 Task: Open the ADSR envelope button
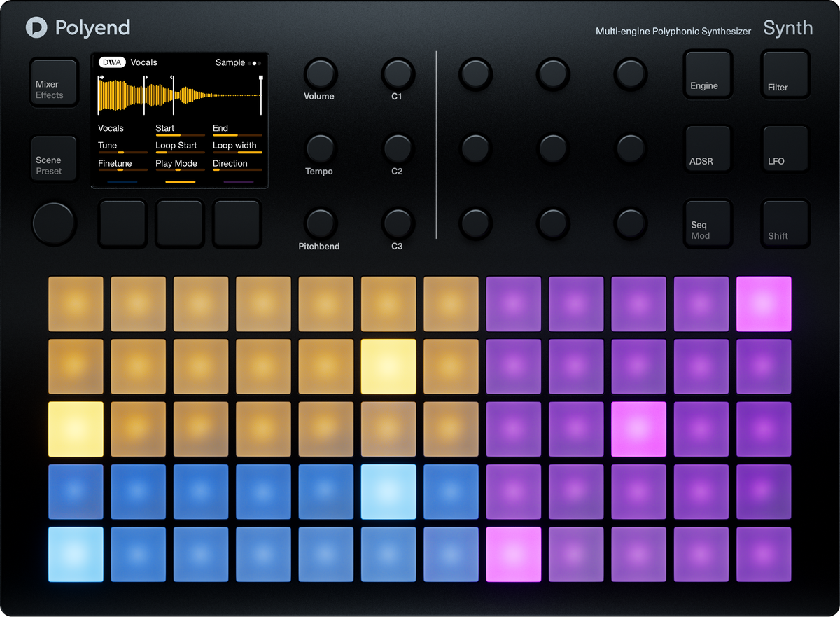(x=708, y=149)
